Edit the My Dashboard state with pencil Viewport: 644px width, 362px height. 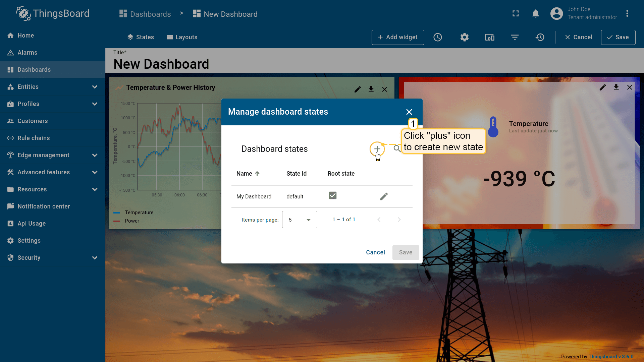click(x=384, y=196)
